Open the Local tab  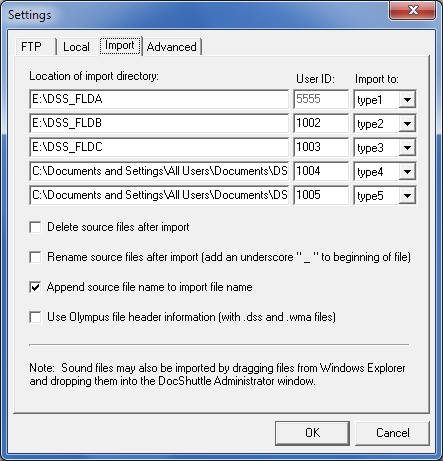77,47
